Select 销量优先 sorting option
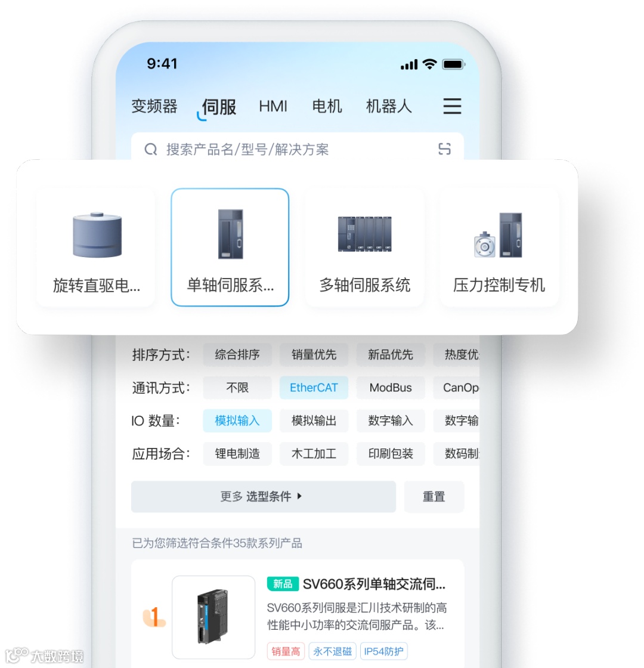The height and width of the screenshot is (668, 644). pos(314,354)
